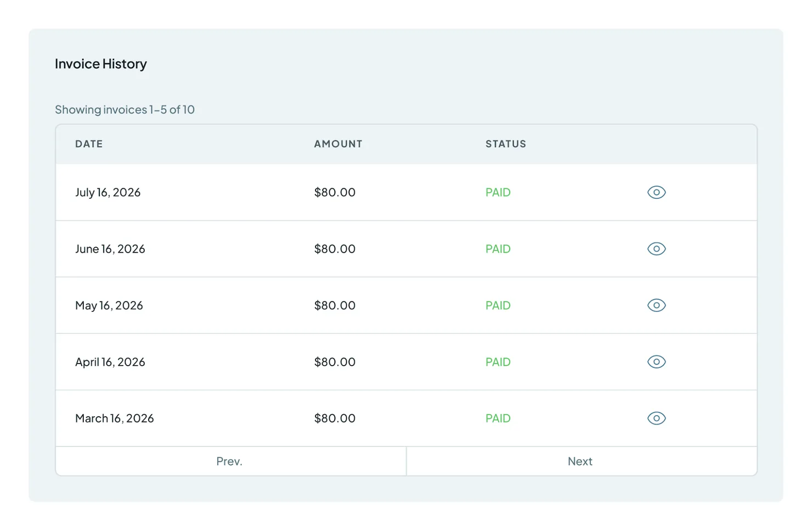812x531 pixels.
Task: Click the AMOUNT column header
Action: coord(338,144)
